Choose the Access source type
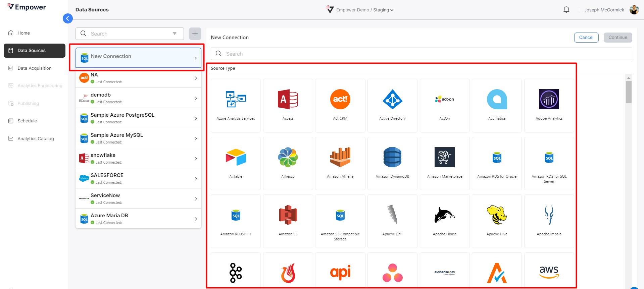 pos(288,105)
